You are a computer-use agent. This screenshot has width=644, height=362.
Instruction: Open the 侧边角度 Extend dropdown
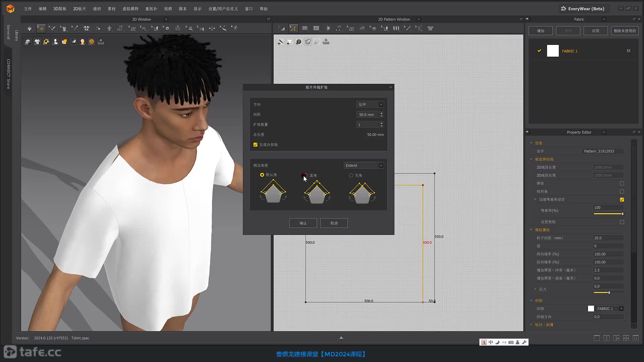tap(364, 166)
